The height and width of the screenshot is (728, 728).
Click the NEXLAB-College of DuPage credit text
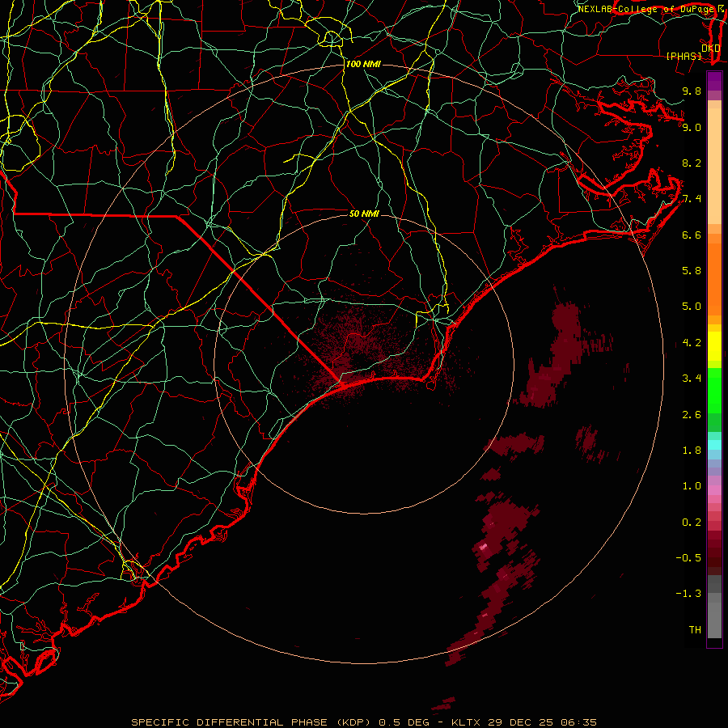648,9
